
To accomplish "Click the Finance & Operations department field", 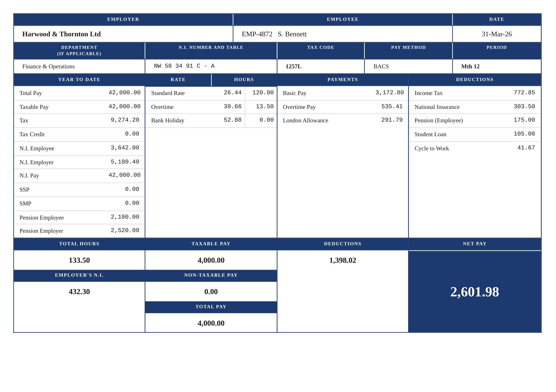I will click(48, 66).
